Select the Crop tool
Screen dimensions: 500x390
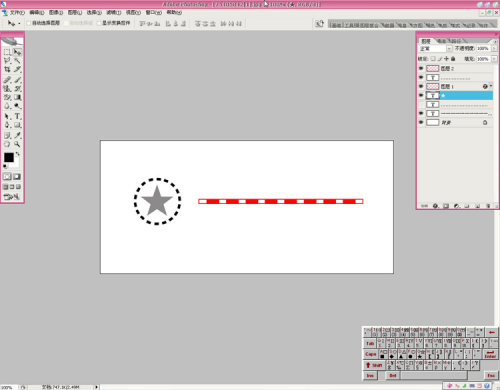click(7, 69)
